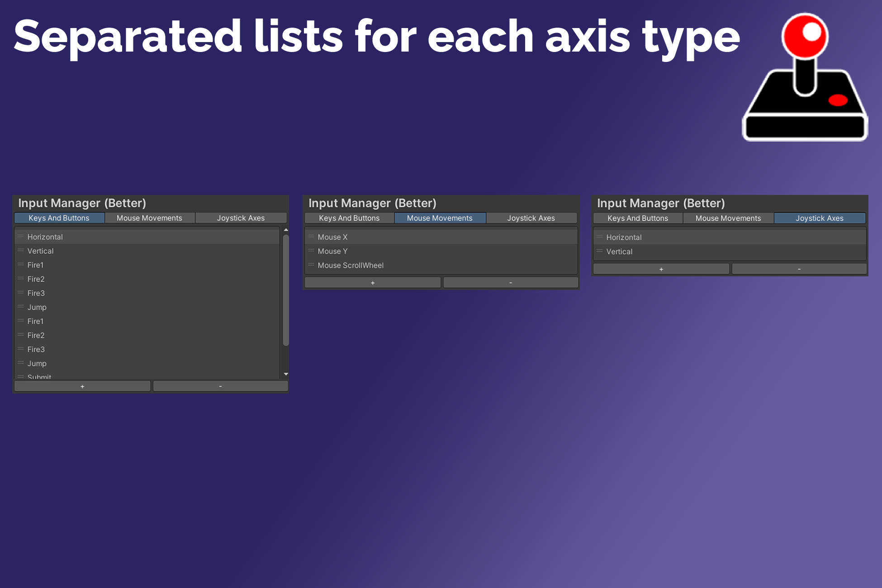Screen dimensions: 882x588
Task: Select the Fire3 entry above the first Jump
Action: pyautogui.click(x=36, y=293)
